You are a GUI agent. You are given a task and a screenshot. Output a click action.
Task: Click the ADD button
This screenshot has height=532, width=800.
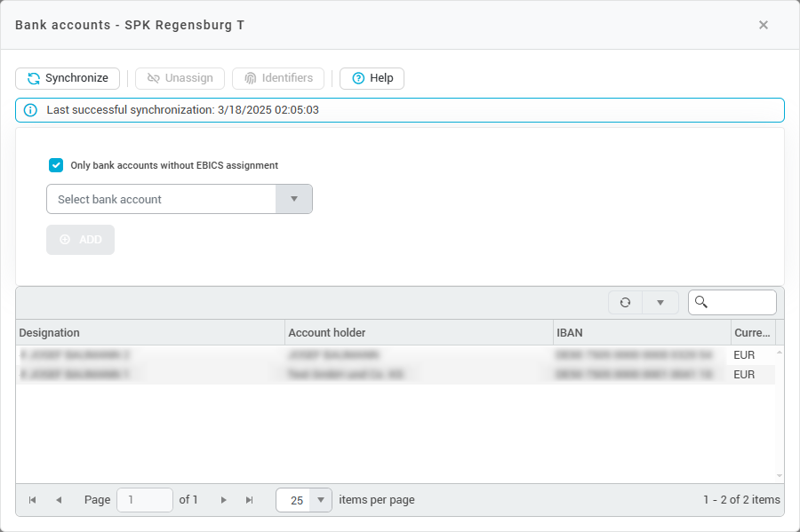(80, 240)
